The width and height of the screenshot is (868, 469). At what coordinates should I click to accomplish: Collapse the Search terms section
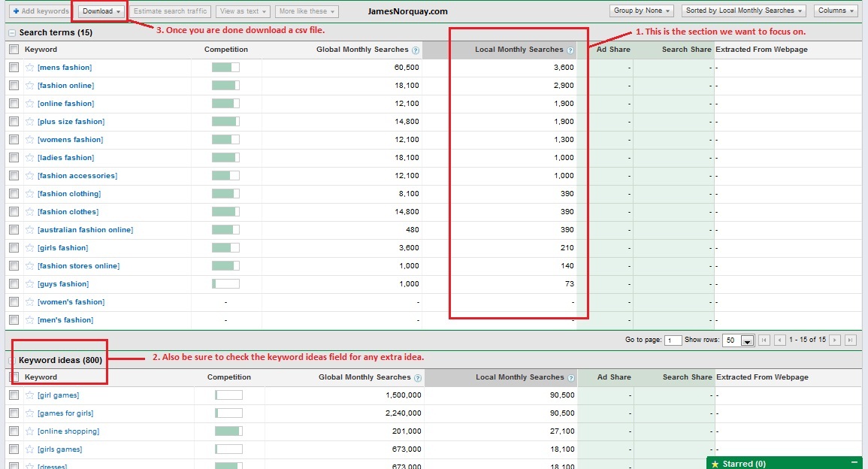(11, 33)
